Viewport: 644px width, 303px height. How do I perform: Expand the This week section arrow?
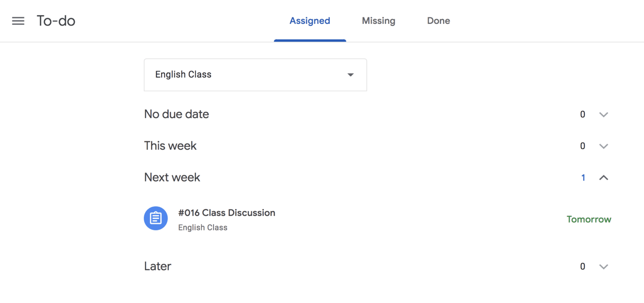coord(604,146)
